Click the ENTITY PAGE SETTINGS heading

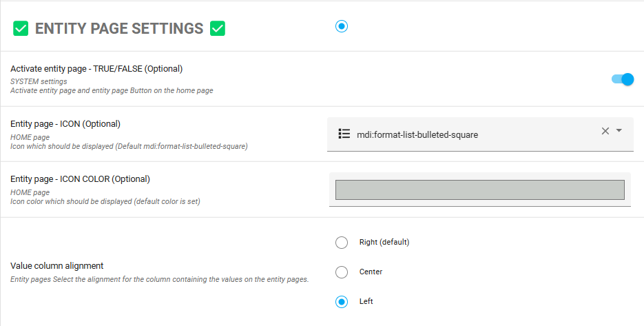pyautogui.click(x=119, y=28)
